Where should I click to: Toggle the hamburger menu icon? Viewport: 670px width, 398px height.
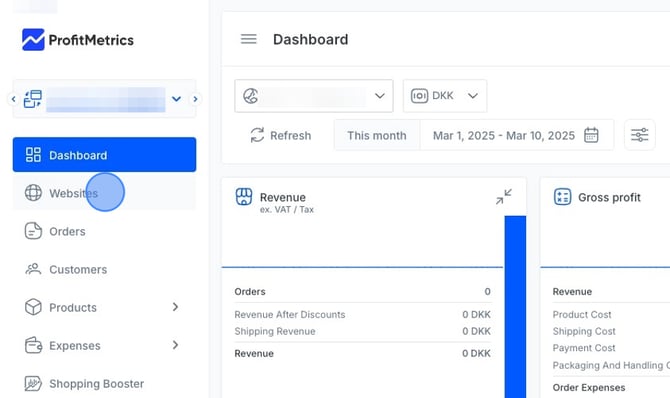click(x=249, y=39)
